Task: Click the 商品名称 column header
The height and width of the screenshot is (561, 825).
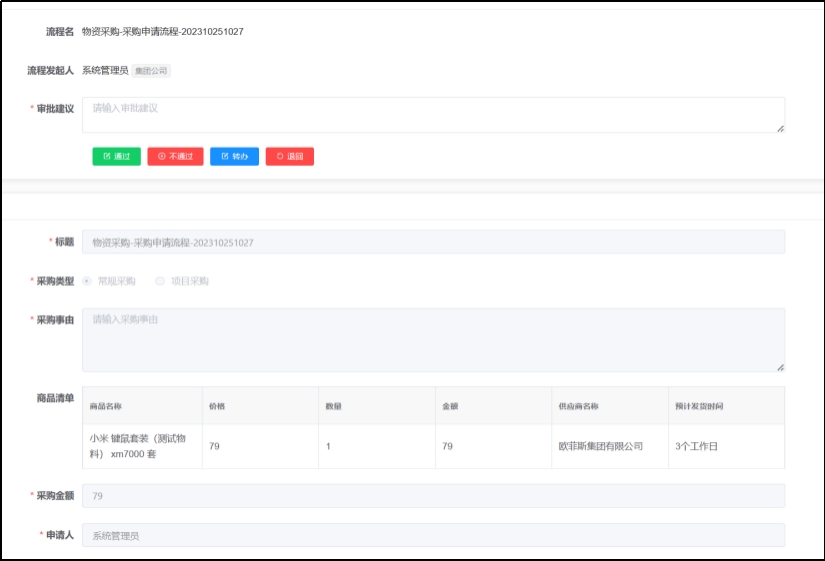Action: (105, 406)
